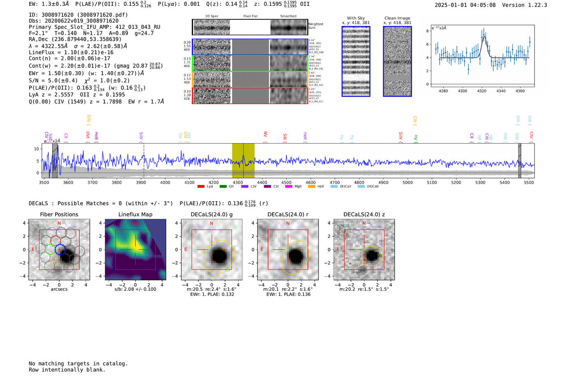Image resolution: width=576 pixels, height=392 pixels.
Task: Click the RA,Dec coordinates line
Action: [x=75, y=39]
